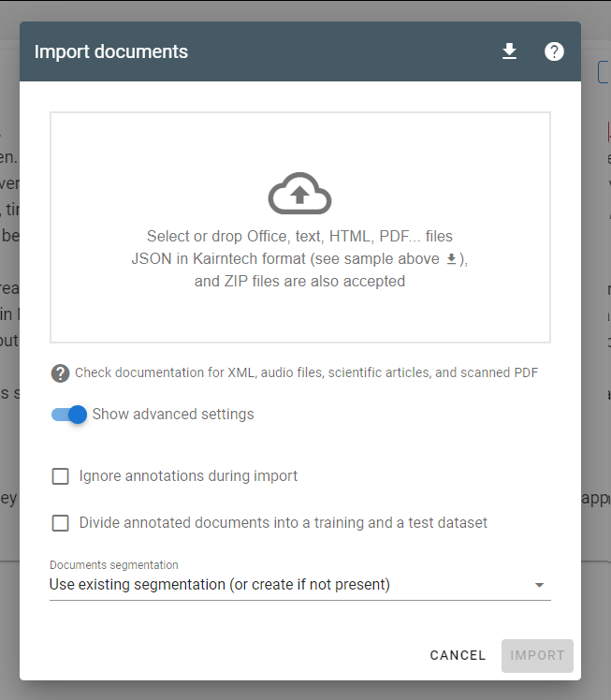
Task: Click the 'Show advanced settings' label
Action: [x=173, y=415]
